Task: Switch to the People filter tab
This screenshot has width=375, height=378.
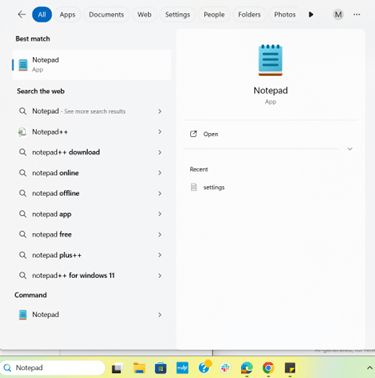Action: pos(214,14)
